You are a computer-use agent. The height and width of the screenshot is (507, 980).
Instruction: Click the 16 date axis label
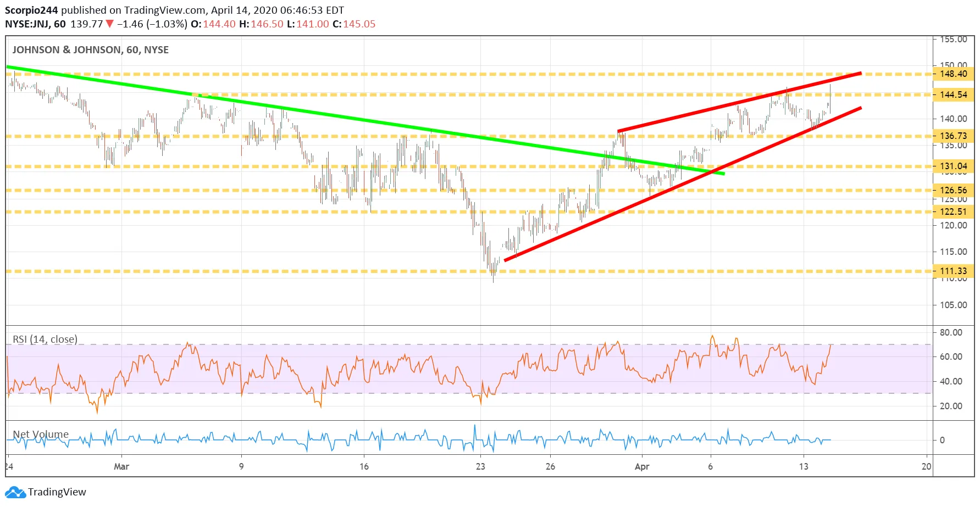pyautogui.click(x=364, y=466)
